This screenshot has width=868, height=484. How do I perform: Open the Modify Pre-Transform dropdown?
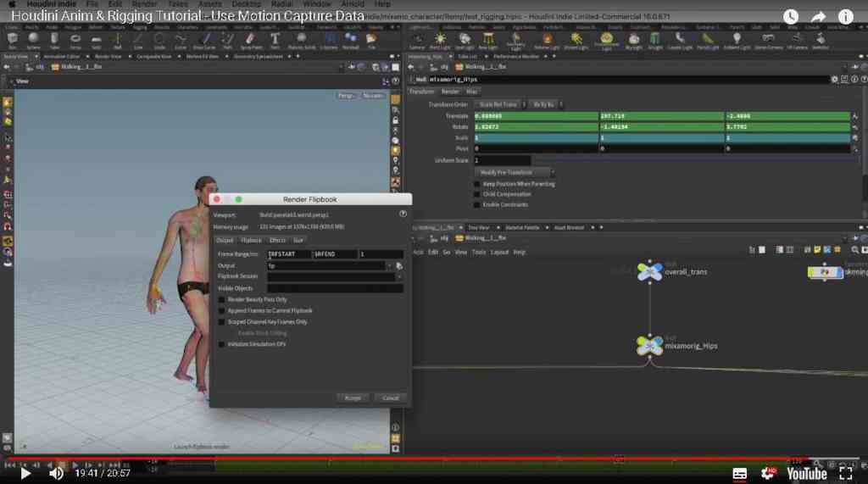point(514,172)
